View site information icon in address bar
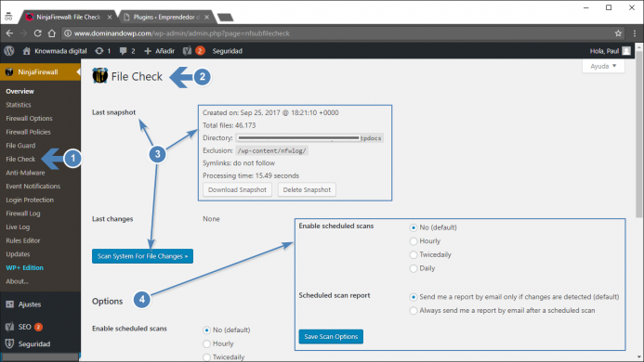 click(x=68, y=33)
